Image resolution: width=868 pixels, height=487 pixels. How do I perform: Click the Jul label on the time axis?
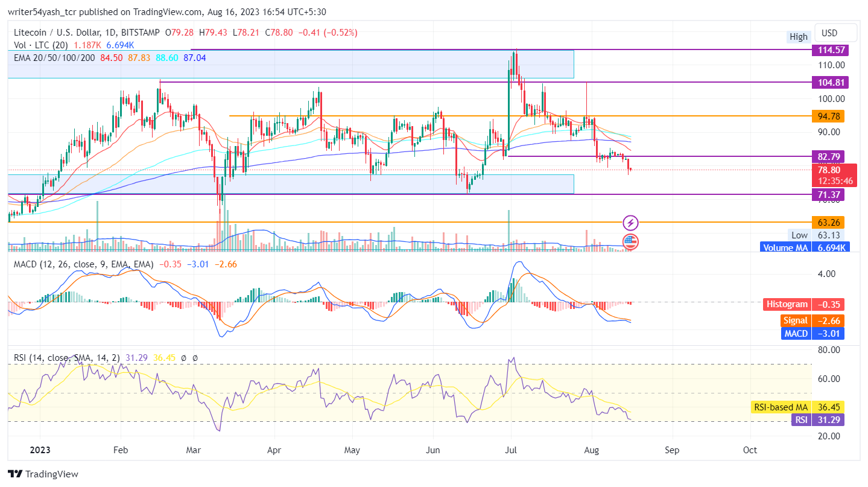(510, 450)
